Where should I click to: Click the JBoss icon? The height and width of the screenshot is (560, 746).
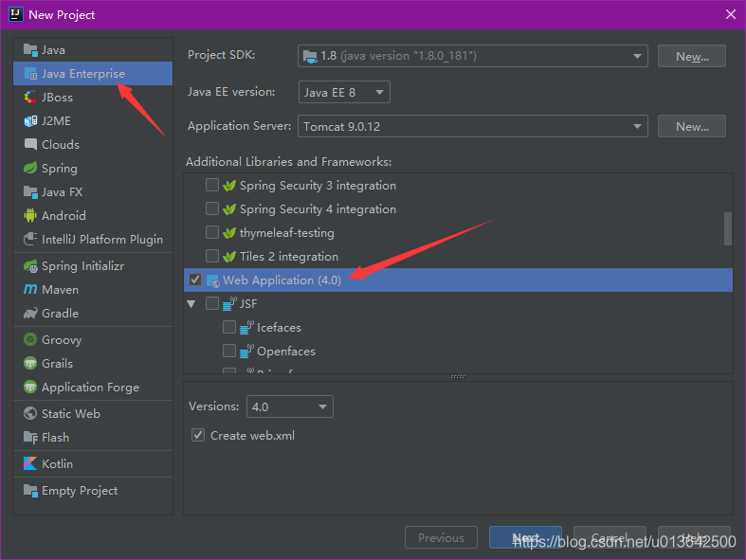click(x=30, y=97)
